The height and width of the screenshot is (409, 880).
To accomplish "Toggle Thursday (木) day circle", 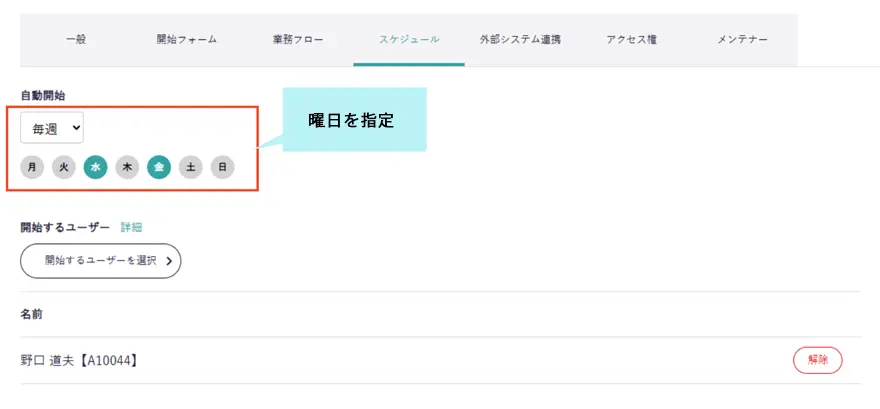I will coord(127,167).
